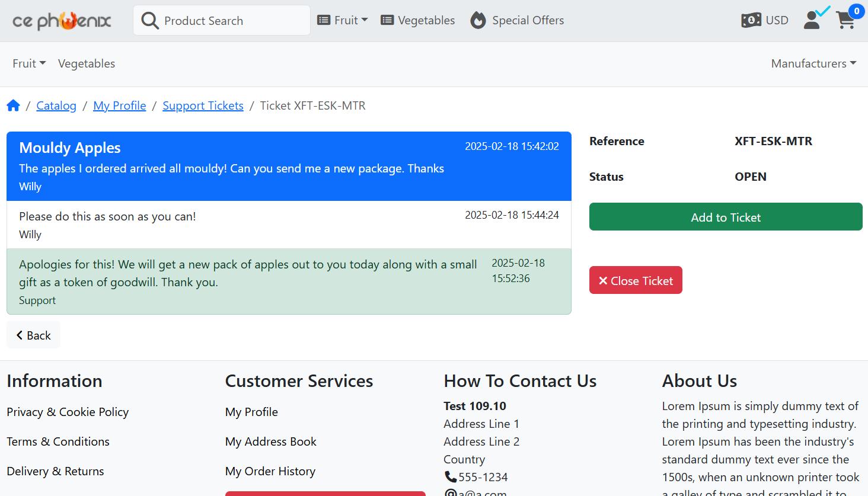Image resolution: width=868 pixels, height=496 pixels.
Task: Go home via breadcrumb house icon
Action: (13, 105)
